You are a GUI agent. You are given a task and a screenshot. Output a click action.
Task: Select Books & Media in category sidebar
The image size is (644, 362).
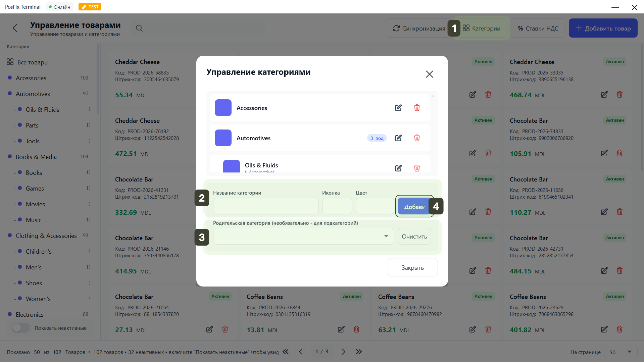36,157
